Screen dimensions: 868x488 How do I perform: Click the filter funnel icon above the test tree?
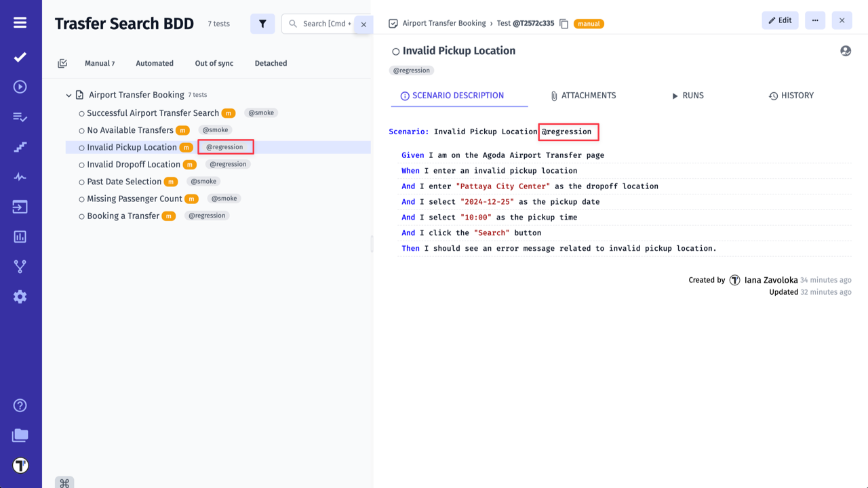click(x=262, y=23)
